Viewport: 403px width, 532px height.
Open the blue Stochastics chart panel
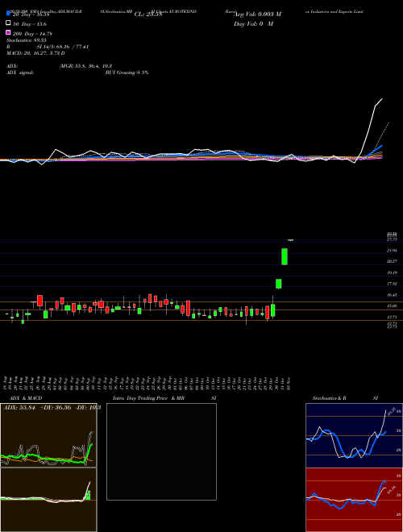pos(354,435)
